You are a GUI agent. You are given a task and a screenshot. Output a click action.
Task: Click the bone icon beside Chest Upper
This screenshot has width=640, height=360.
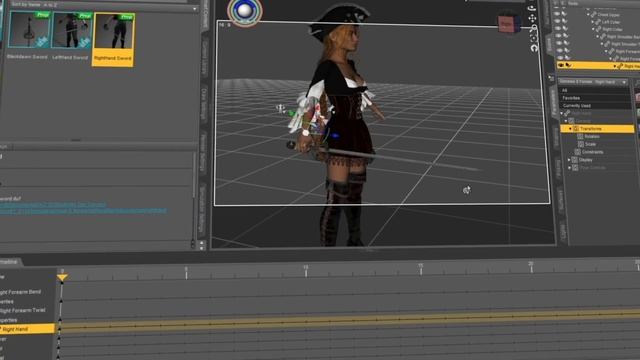click(593, 15)
